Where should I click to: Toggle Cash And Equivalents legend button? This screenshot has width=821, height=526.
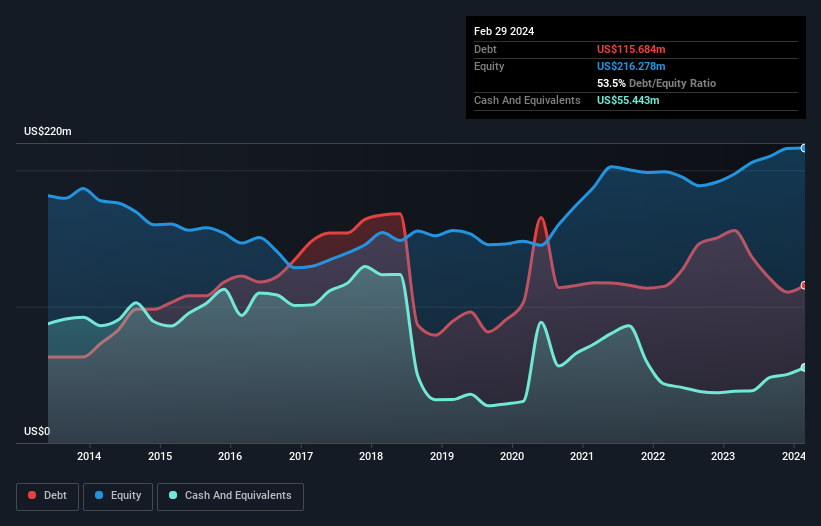(x=230, y=496)
